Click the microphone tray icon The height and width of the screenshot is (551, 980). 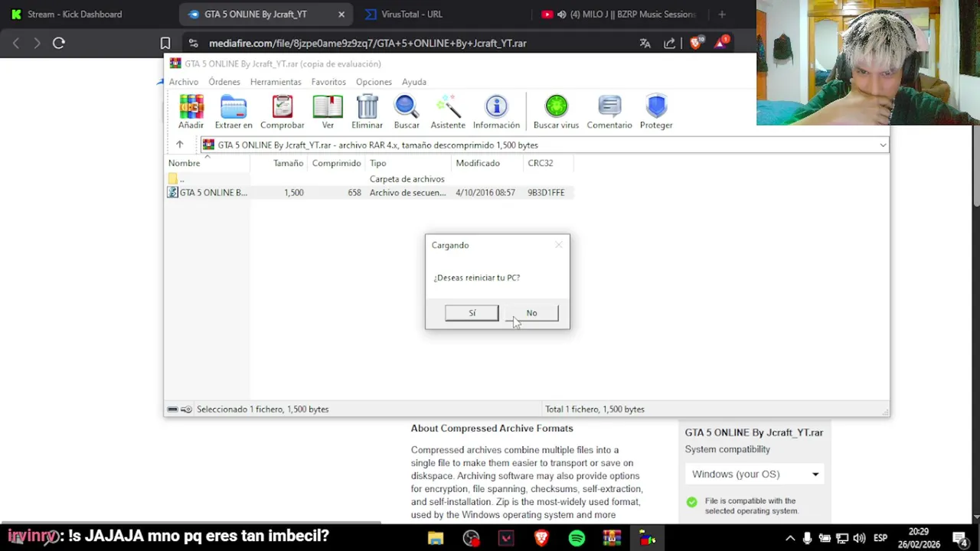[807, 538]
